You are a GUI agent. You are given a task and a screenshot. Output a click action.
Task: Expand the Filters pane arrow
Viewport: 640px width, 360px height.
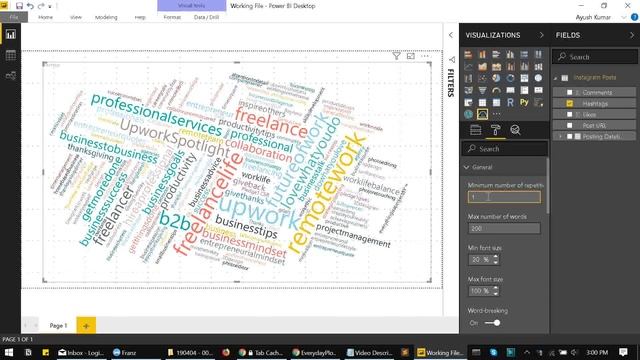click(x=451, y=35)
